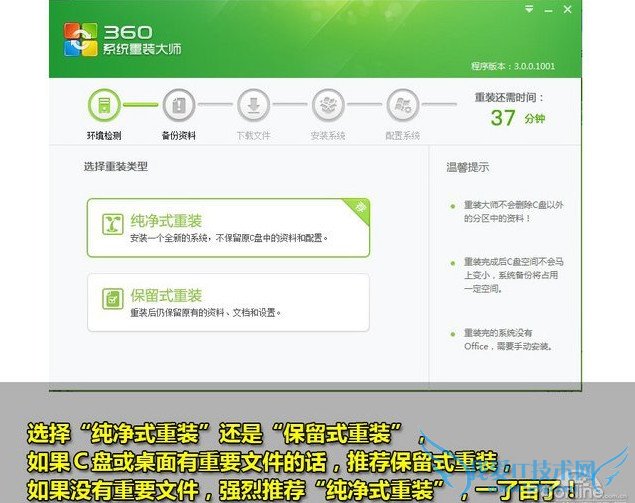Image resolution: width=635 pixels, height=503 pixels.
Task: Click the document icon beside 保留式重装
Action: click(x=113, y=299)
